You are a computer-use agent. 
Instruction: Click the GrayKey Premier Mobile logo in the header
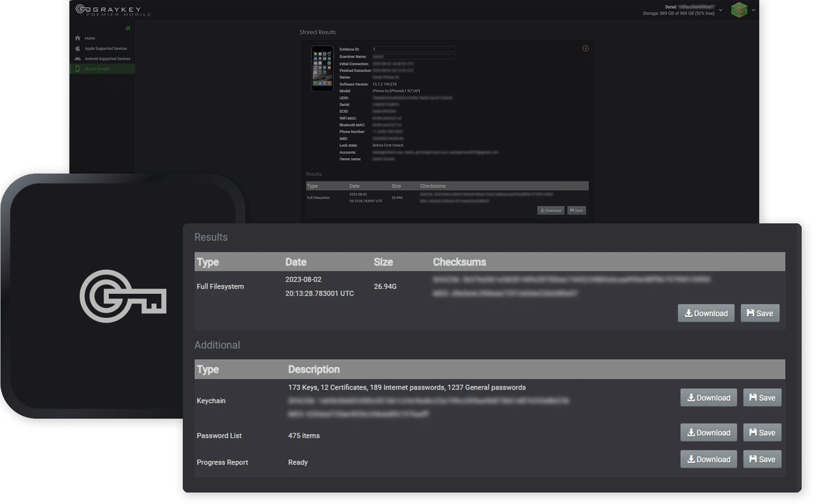coord(113,10)
